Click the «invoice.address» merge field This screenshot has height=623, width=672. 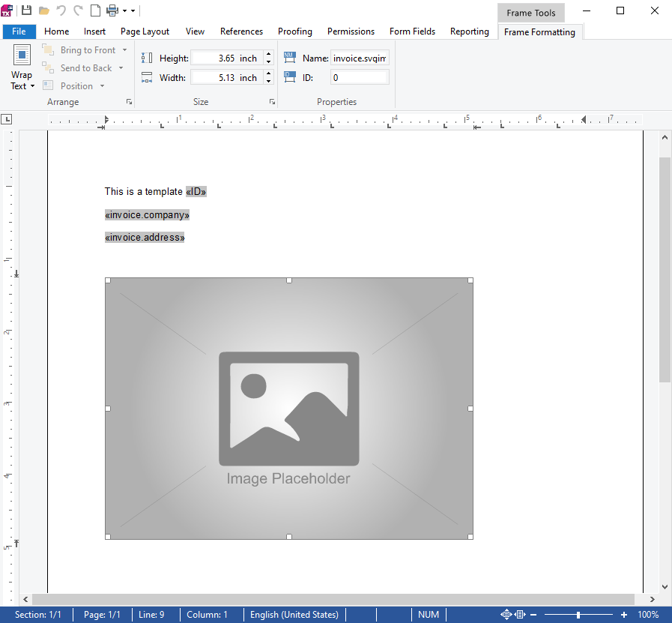(145, 237)
